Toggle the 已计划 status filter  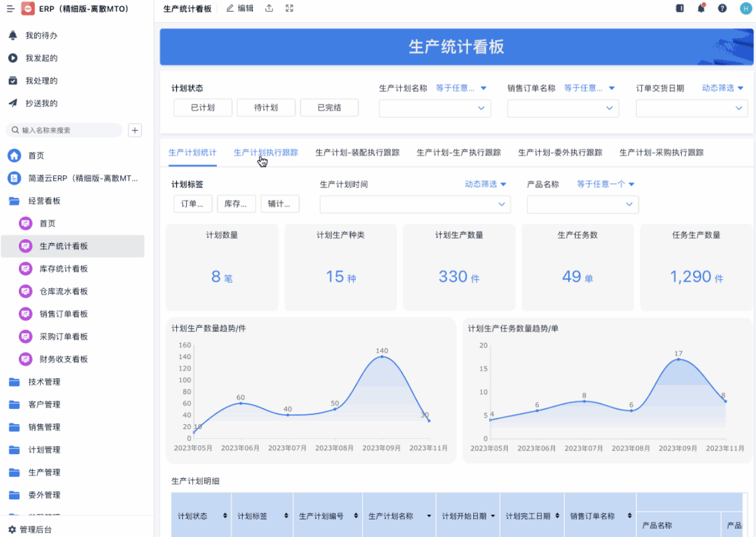coord(203,108)
